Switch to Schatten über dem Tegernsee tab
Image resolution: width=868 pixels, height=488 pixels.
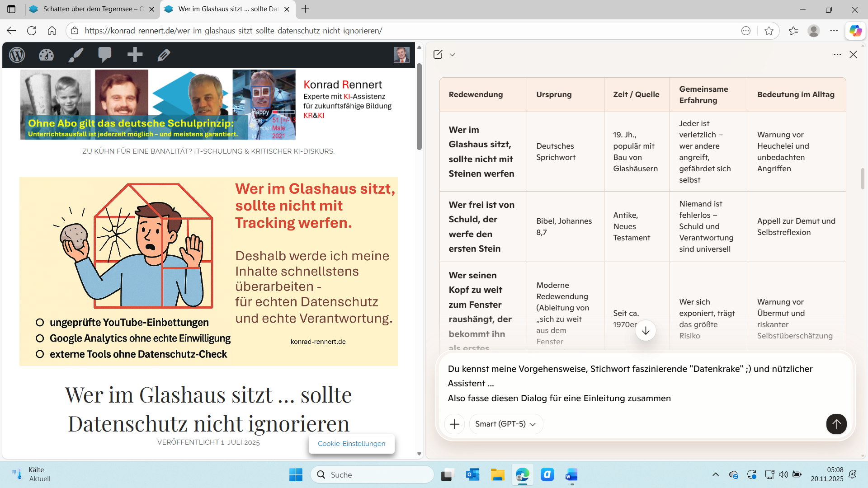pos(88,9)
